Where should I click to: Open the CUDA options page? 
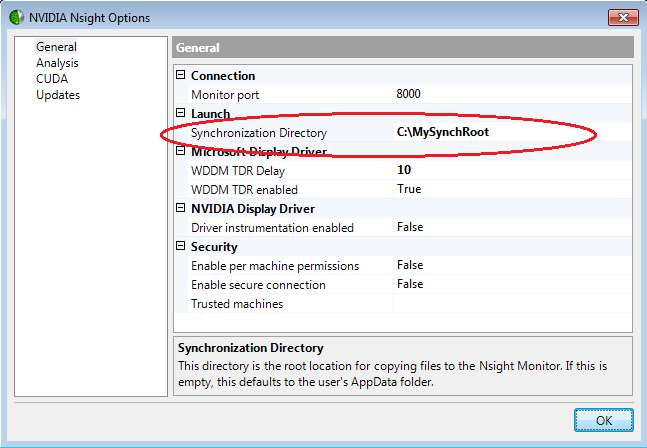point(52,79)
